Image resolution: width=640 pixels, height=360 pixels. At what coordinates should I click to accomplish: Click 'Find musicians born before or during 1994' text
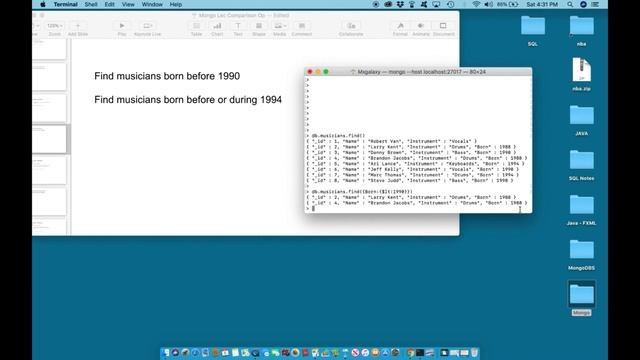(188, 100)
